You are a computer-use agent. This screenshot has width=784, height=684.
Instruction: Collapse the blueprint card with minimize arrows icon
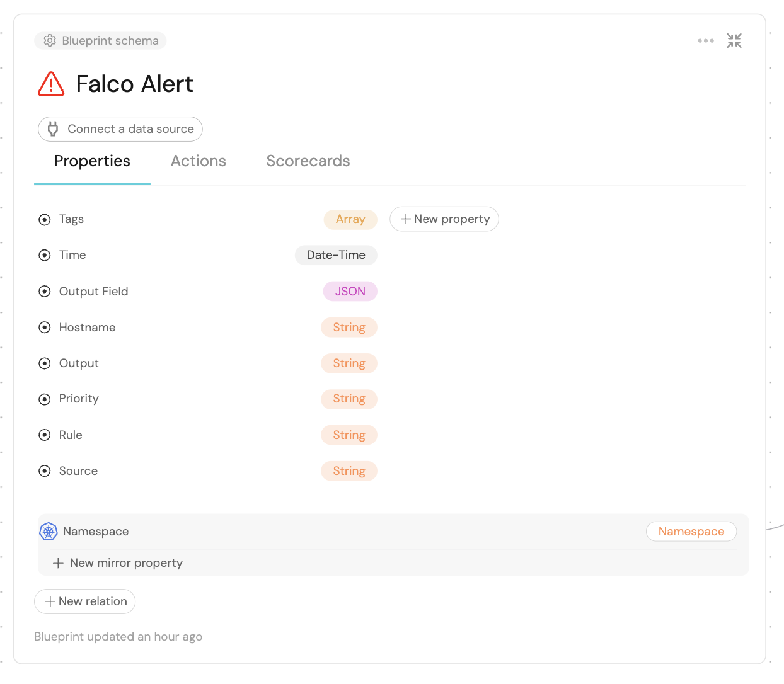[734, 41]
